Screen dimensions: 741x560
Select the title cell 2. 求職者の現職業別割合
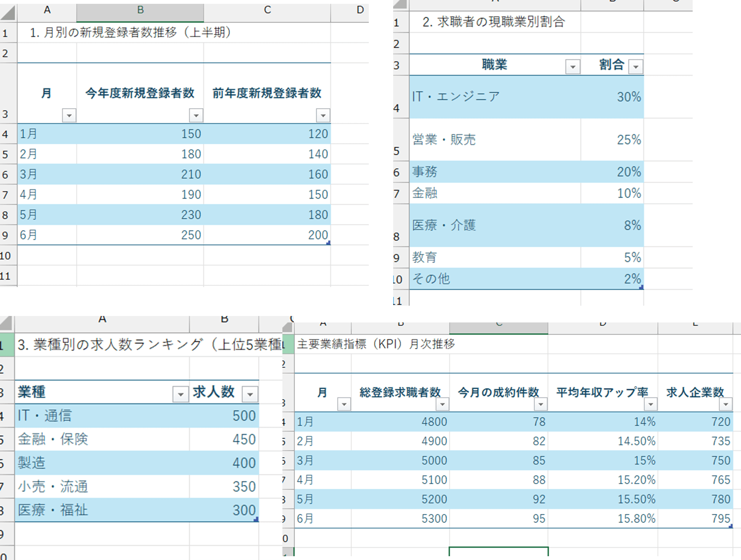495,22
